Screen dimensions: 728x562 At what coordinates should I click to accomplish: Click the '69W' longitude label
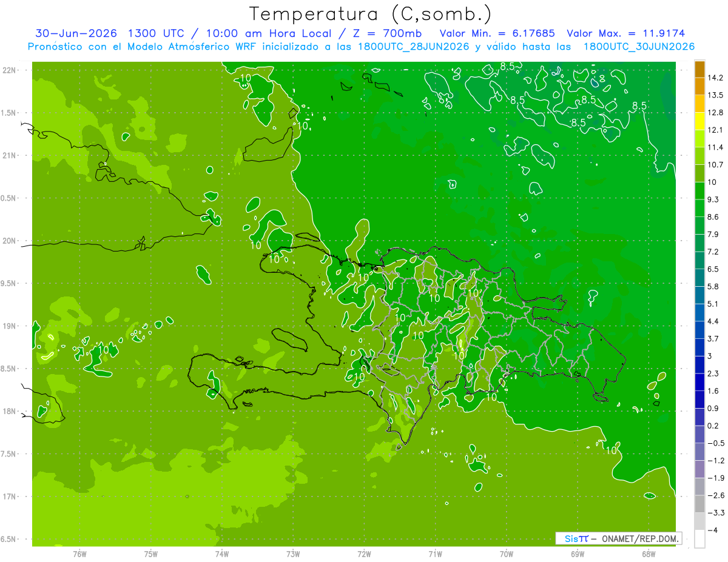point(578,554)
